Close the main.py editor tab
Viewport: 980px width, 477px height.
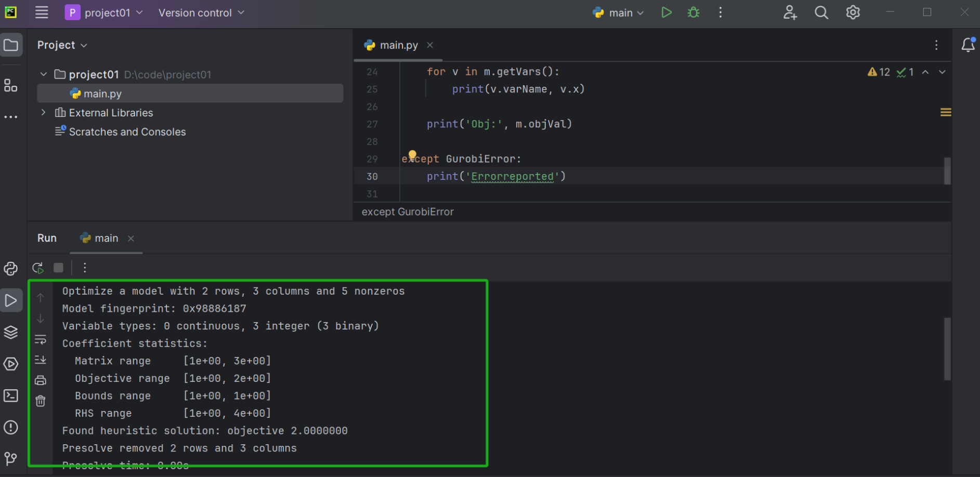click(x=430, y=45)
